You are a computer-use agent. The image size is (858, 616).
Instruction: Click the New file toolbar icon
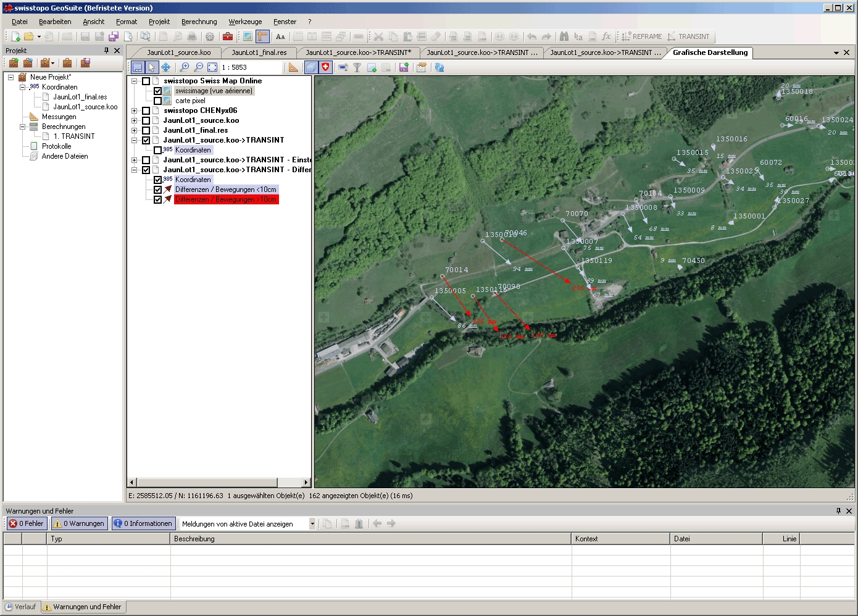coord(16,36)
